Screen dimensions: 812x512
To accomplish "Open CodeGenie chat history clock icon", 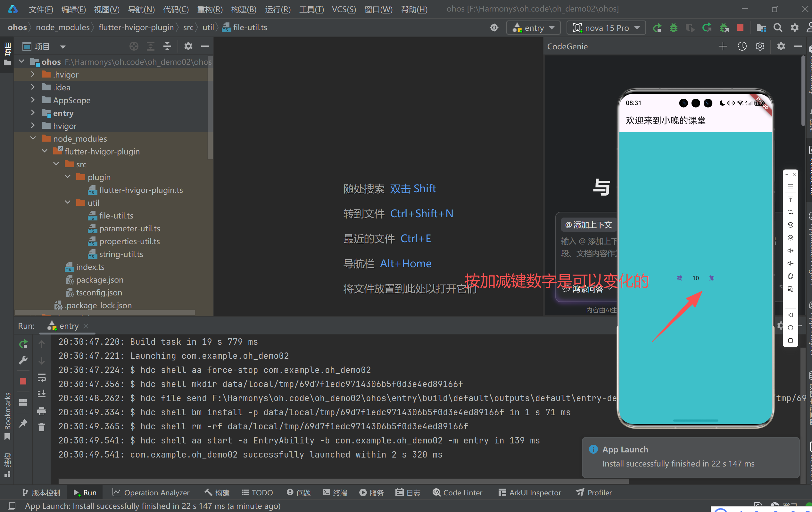I will pyautogui.click(x=742, y=46).
